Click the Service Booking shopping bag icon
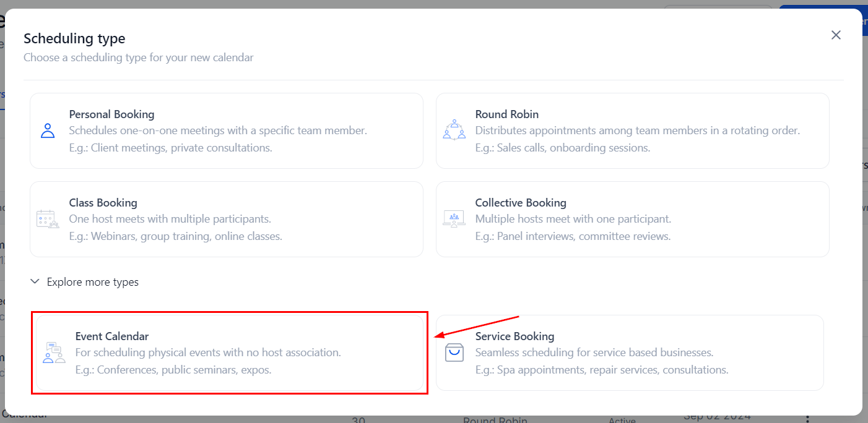This screenshot has width=868, height=423. (454, 352)
